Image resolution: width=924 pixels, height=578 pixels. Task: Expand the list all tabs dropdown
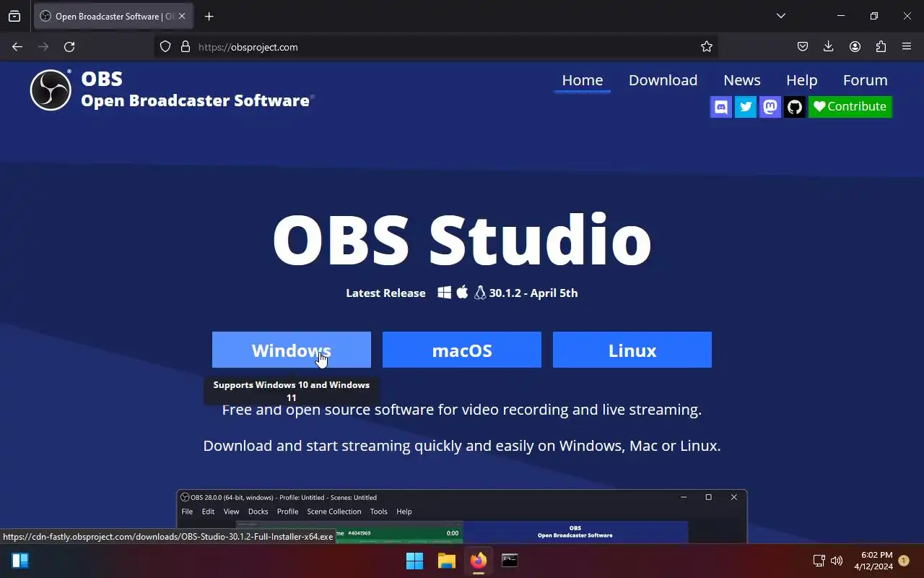pos(780,16)
